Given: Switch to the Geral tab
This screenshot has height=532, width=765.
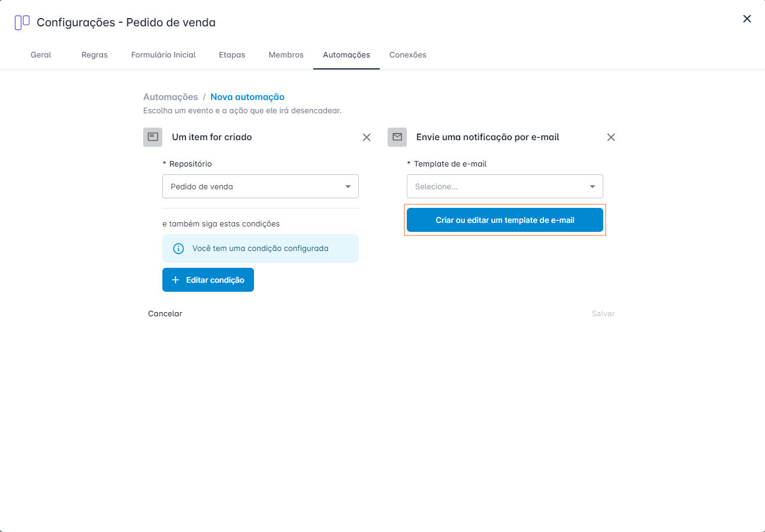Looking at the screenshot, I should pyautogui.click(x=41, y=55).
